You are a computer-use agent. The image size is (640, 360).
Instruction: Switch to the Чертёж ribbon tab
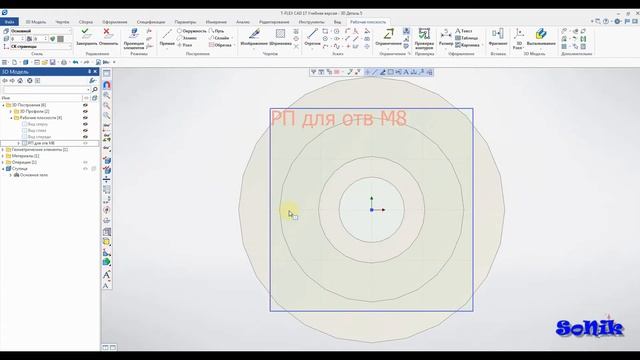click(x=62, y=22)
